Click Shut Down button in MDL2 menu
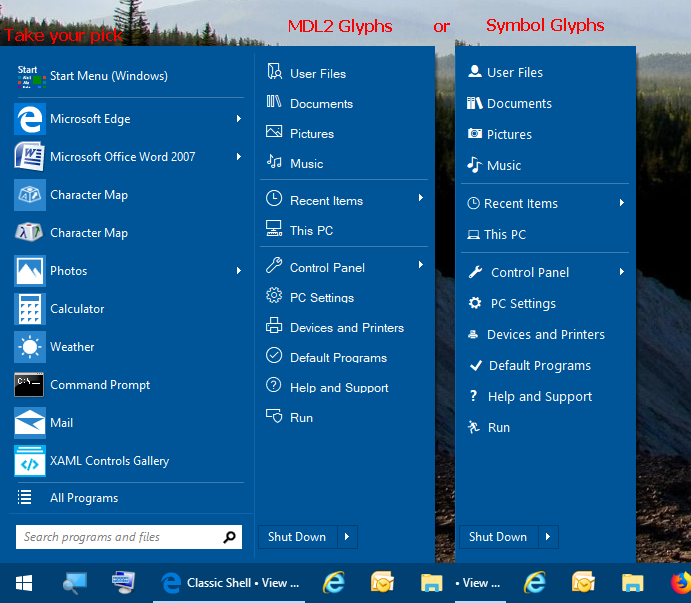Screen dimensions: 691x603 pyautogui.click(x=297, y=537)
